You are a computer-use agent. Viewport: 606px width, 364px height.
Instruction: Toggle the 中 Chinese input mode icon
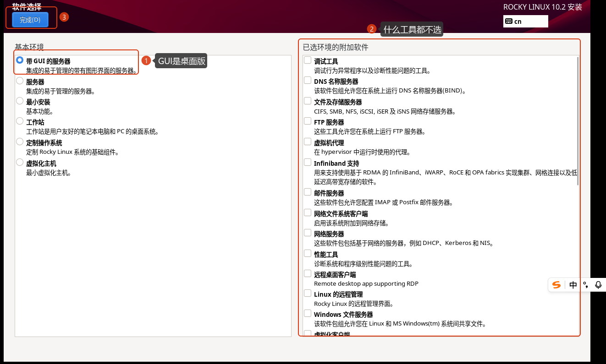pos(573,285)
